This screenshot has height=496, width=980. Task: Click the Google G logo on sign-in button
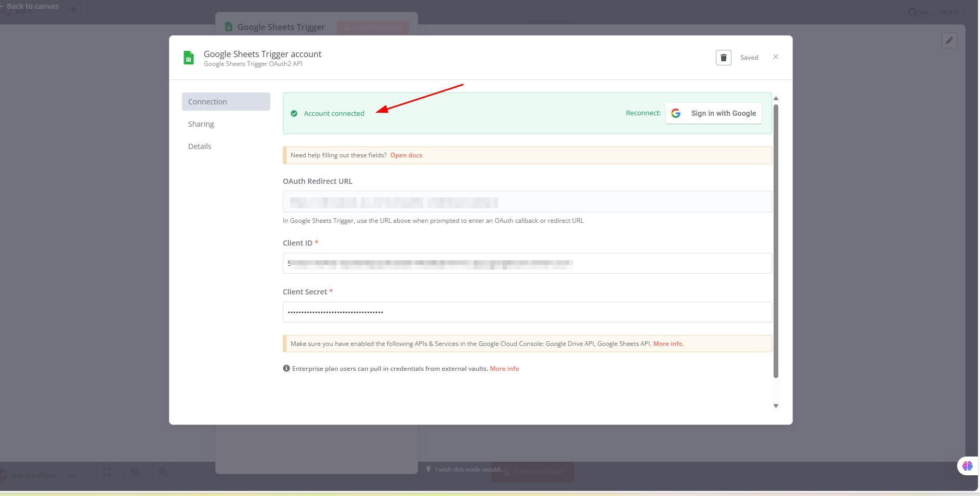click(x=676, y=113)
